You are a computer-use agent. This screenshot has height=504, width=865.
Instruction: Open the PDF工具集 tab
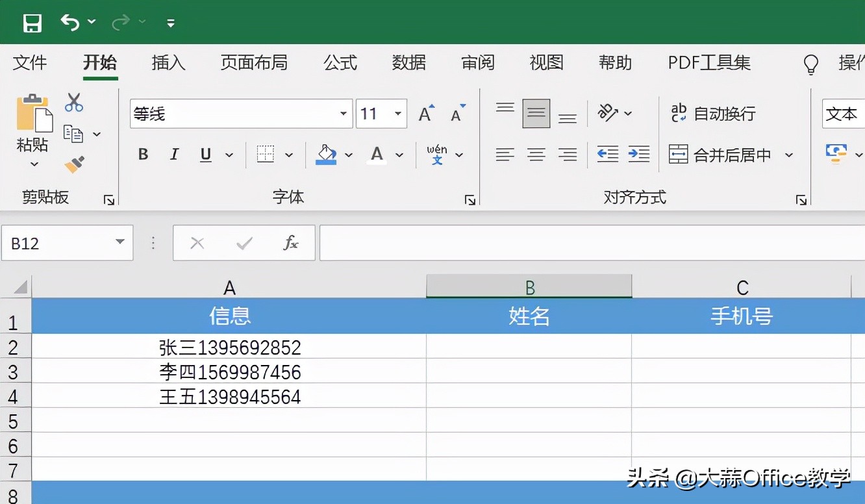coord(709,62)
